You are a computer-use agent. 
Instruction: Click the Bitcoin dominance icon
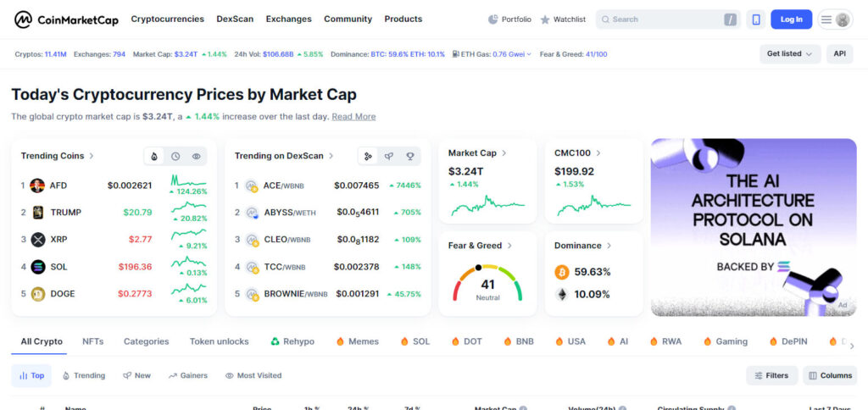point(562,272)
